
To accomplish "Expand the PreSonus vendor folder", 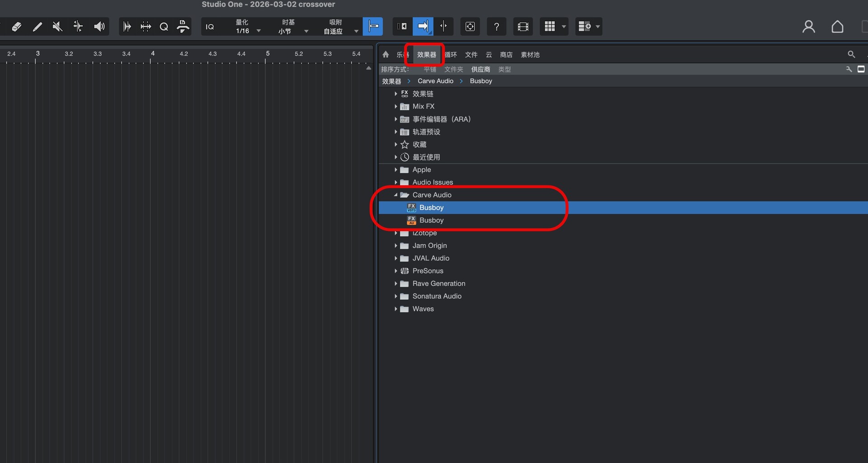I will [396, 271].
